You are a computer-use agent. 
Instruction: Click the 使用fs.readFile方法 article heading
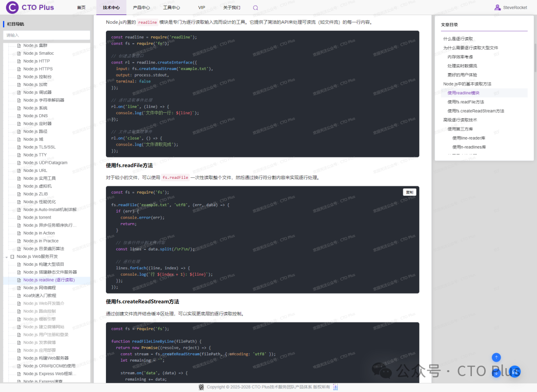click(x=129, y=165)
